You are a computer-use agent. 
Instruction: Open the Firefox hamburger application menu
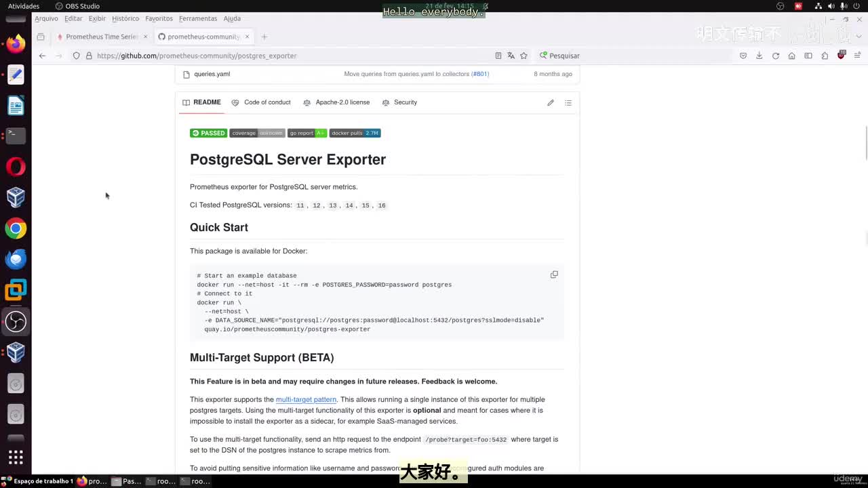[x=857, y=56]
